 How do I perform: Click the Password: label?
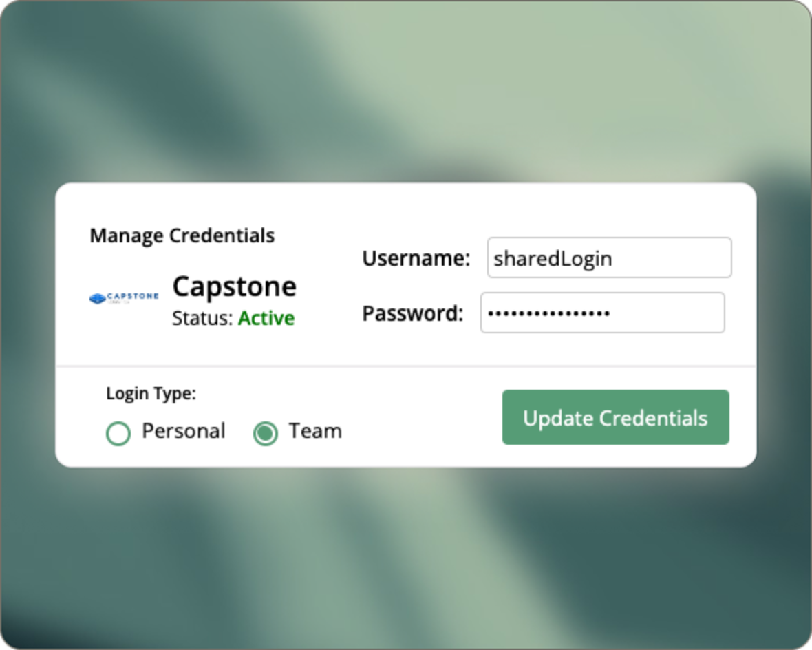[x=413, y=313]
